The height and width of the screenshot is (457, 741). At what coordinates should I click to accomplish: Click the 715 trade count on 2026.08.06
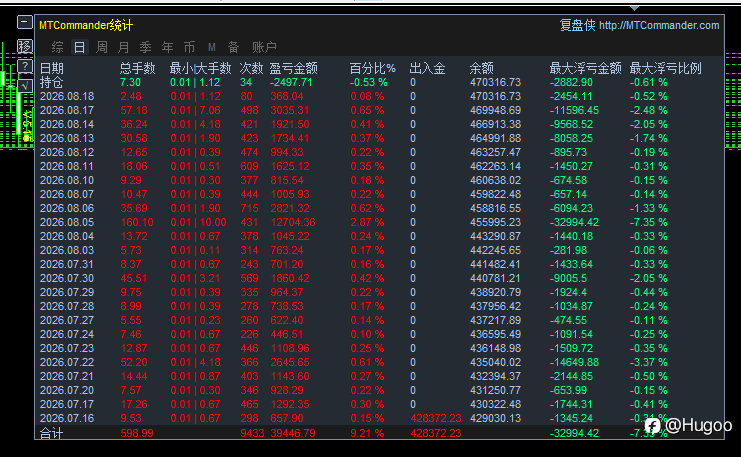249,208
